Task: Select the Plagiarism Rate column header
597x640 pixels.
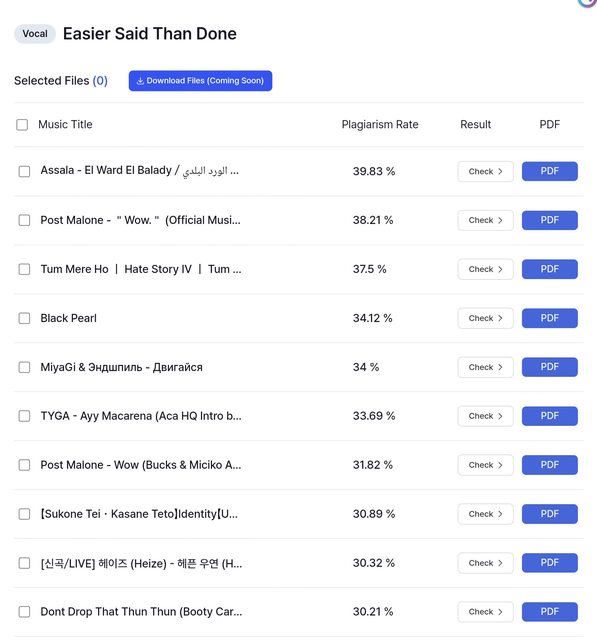Action: pyautogui.click(x=380, y=124)
